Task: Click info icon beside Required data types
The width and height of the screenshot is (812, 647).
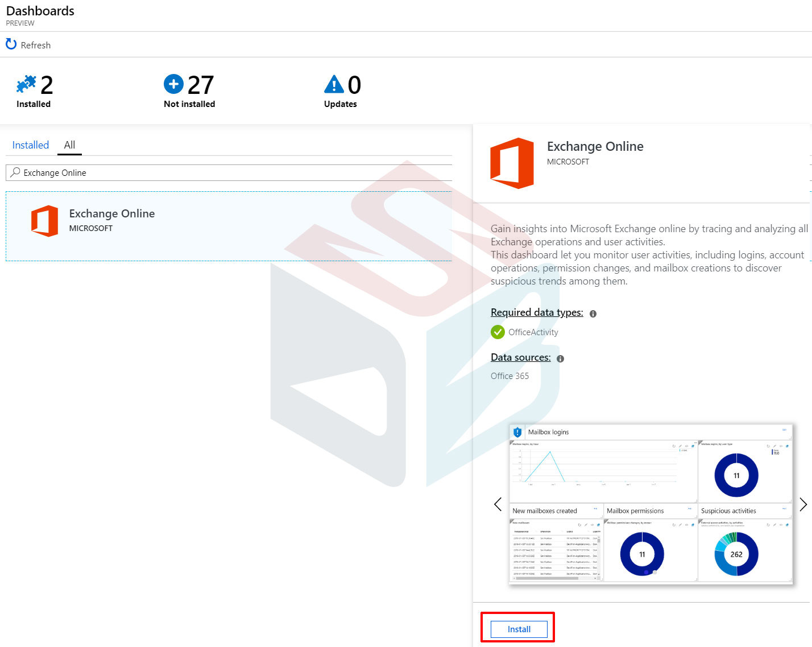Action: (x=593, y=314)
